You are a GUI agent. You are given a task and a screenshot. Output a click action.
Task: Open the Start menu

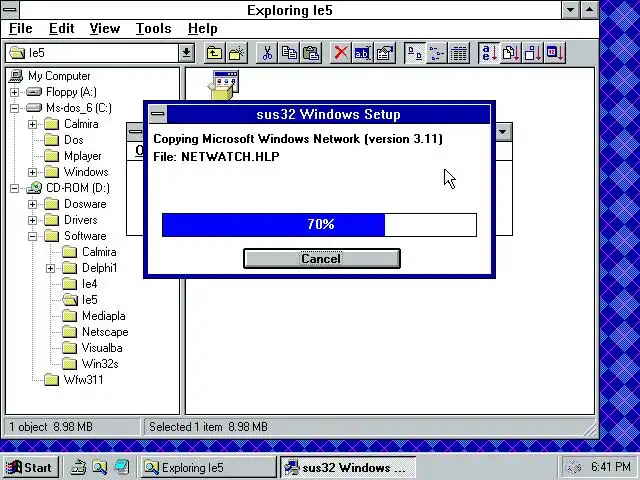(30, 467)
